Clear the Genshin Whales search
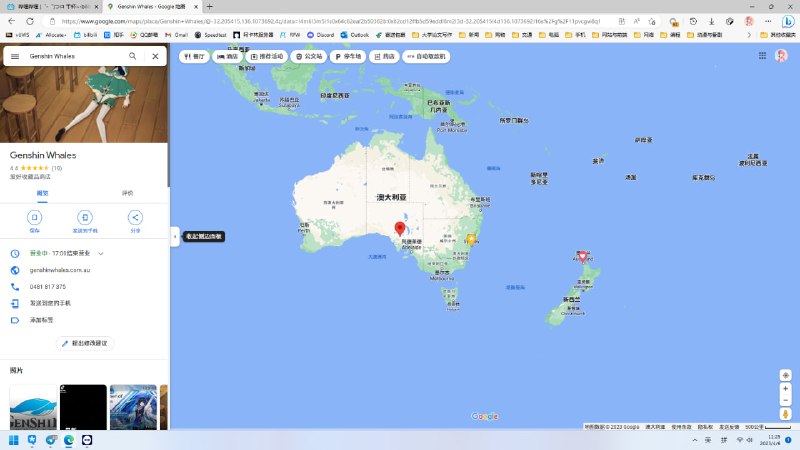 click(x=155, y=56)
